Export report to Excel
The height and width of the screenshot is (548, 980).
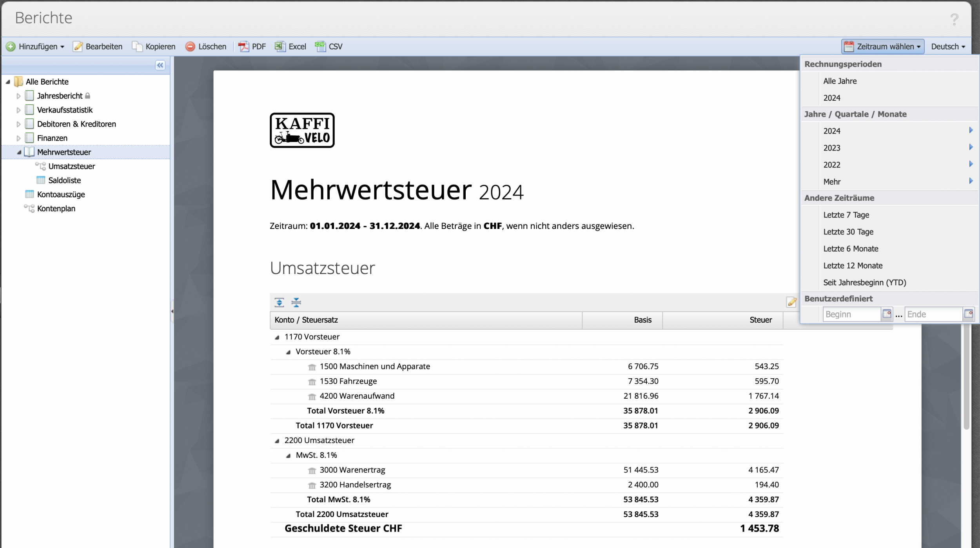pyautogui.click(x=290, y=47)
